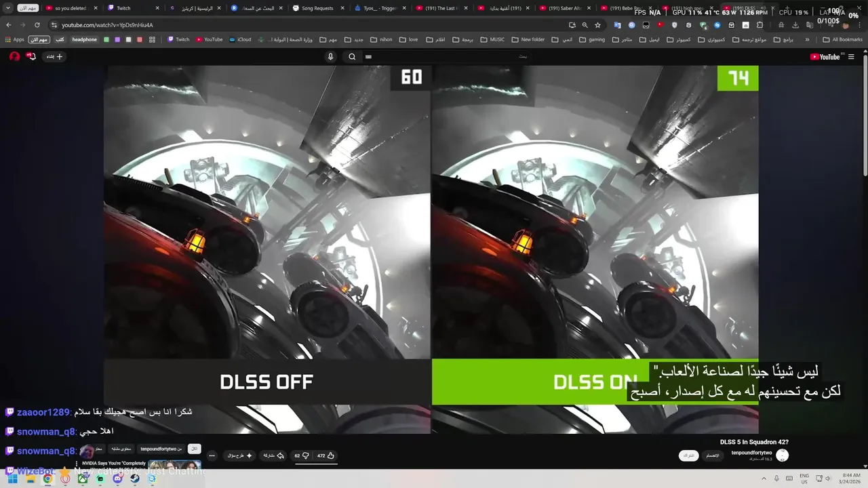Open Discord from the taskbar
This screenshot has width=868, height=488.
(117, 479)
